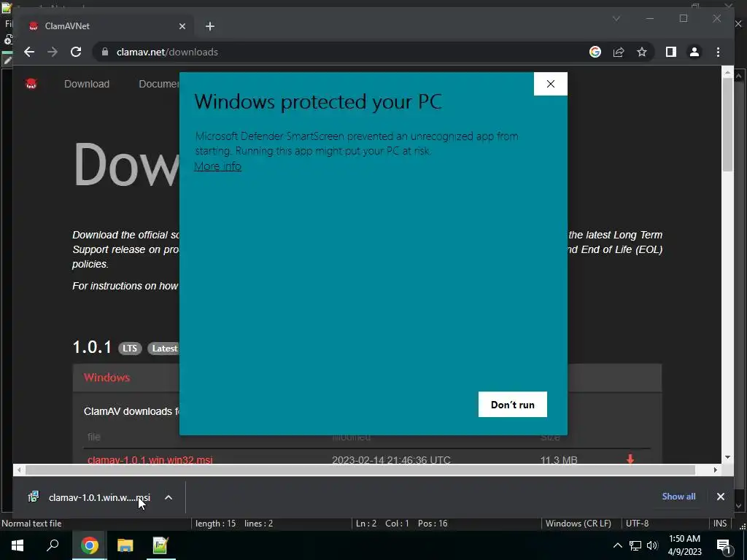Open a new Chrome tab
The width and height of the screenshot is (747, 560).
[x=210, y=26]
